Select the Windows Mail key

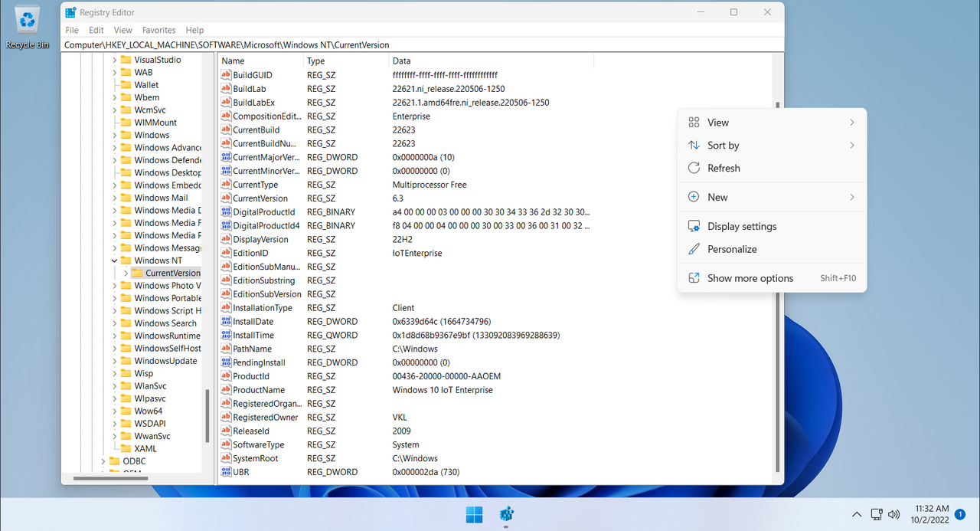pos(161,198)
